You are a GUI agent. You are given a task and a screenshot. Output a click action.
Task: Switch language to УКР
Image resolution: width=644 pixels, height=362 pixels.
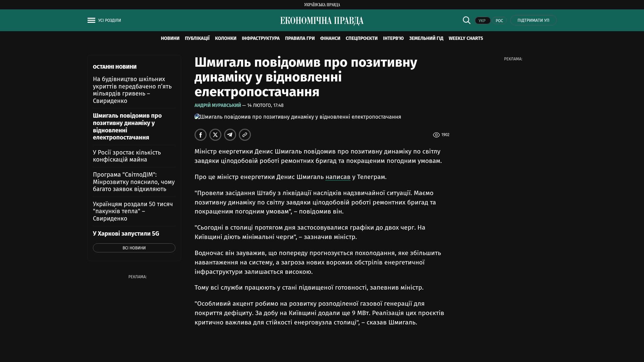point(482,20)
